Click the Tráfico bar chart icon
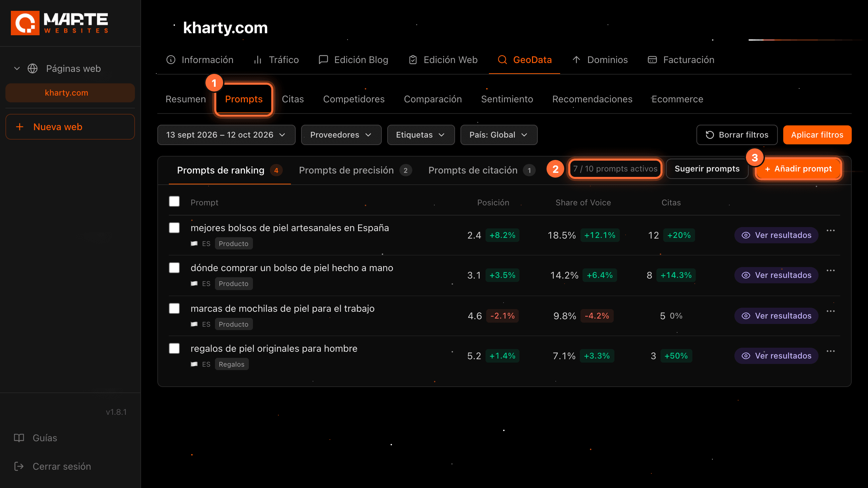 pos(258,60)
